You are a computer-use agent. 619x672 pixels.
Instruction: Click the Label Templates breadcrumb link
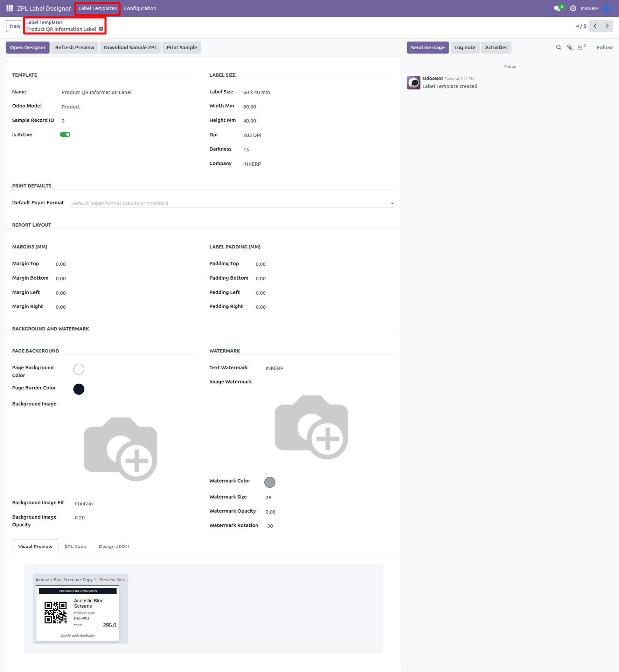44,22
